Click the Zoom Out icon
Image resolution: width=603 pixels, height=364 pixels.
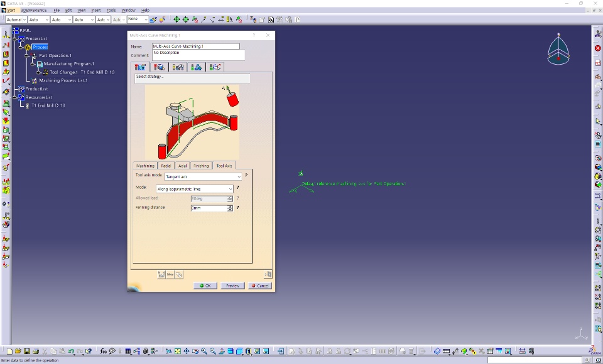click(213, 351)
